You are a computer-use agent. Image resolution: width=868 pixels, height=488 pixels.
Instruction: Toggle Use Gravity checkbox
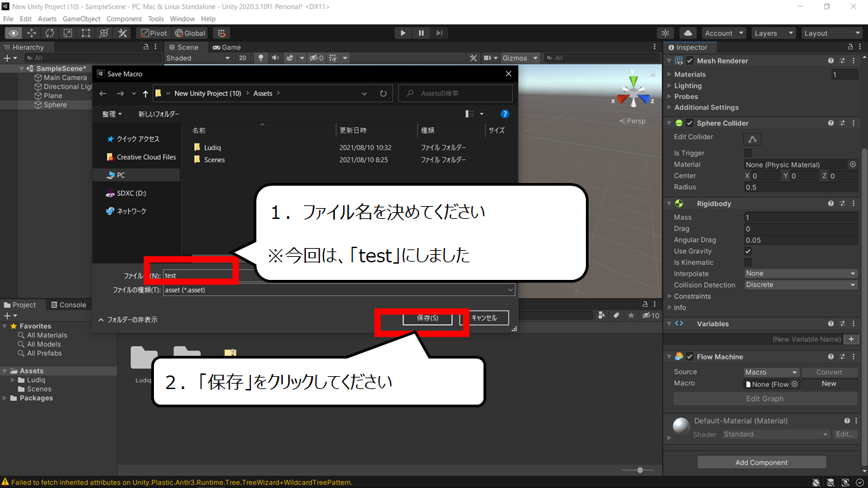(748, 251)
